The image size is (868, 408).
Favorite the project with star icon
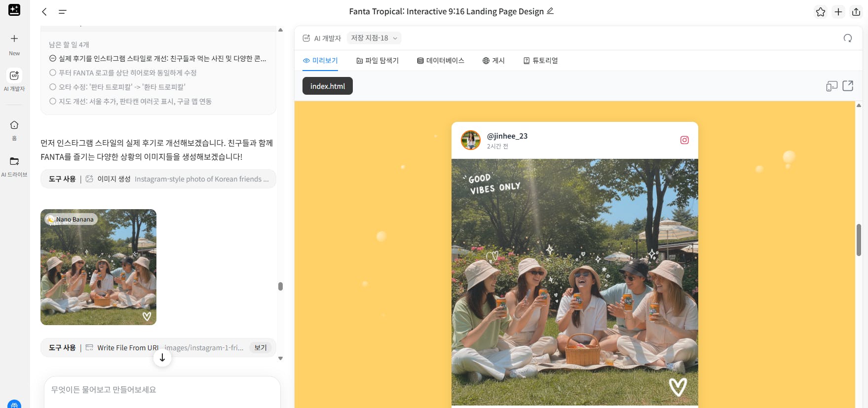point(821,12)
